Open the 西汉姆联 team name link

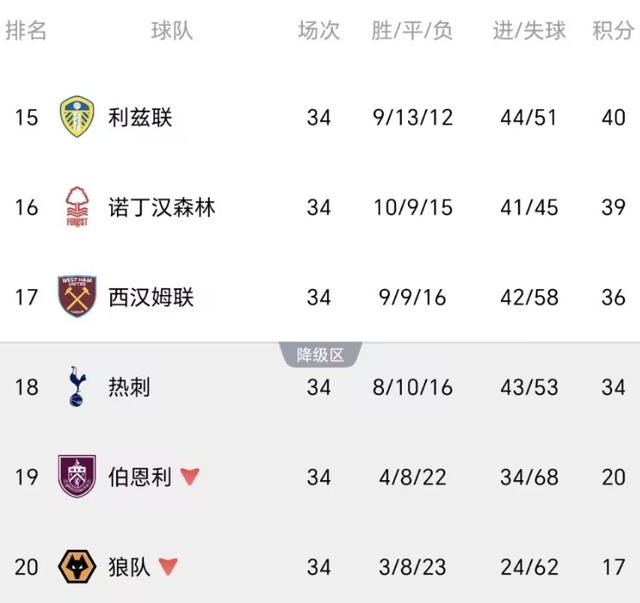tap(151, 297)
